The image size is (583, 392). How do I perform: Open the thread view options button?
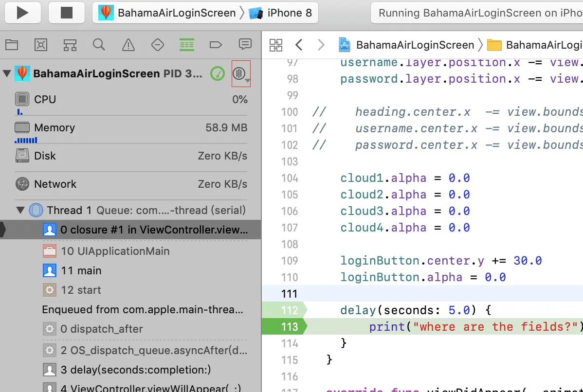241,73
